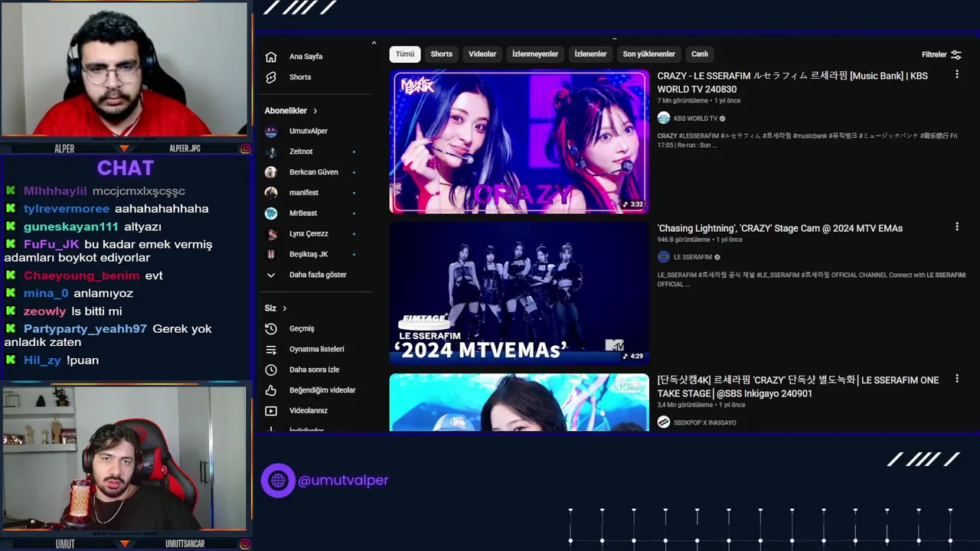The height and width of the screenshot is (551, 980).
Task: Collapse sidebar with top caret arrow
Action: 374,43
